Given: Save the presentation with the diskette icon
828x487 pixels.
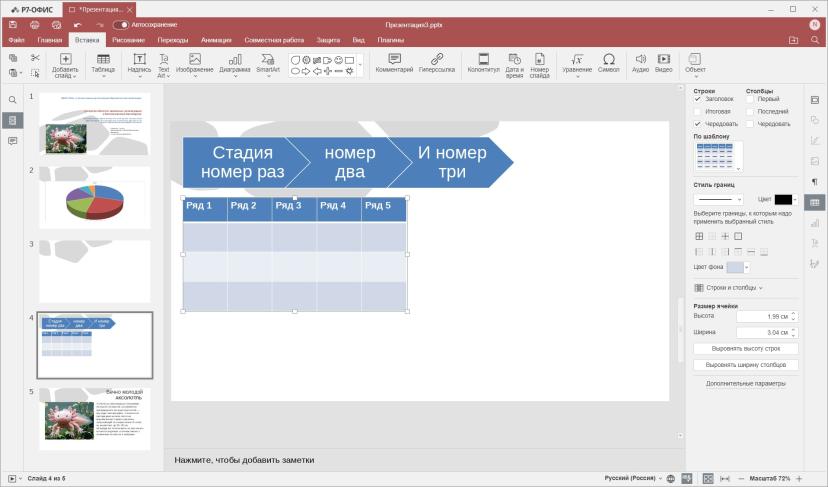Looking at the screenshot, I should click(13, 25).
